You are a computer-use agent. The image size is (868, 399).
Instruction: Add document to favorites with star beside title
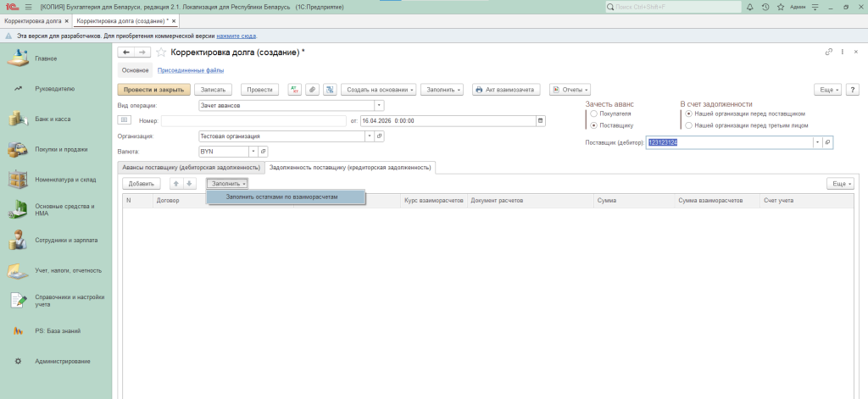coord(161,53)
